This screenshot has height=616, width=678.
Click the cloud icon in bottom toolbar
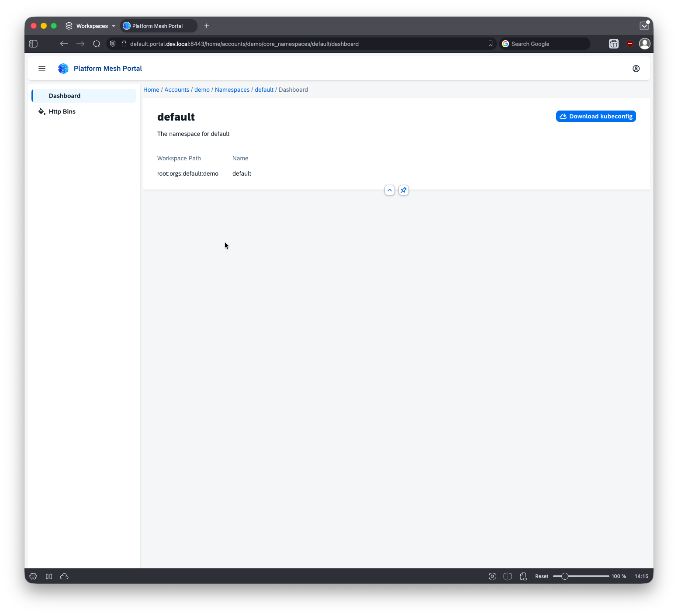click(64, 576)
